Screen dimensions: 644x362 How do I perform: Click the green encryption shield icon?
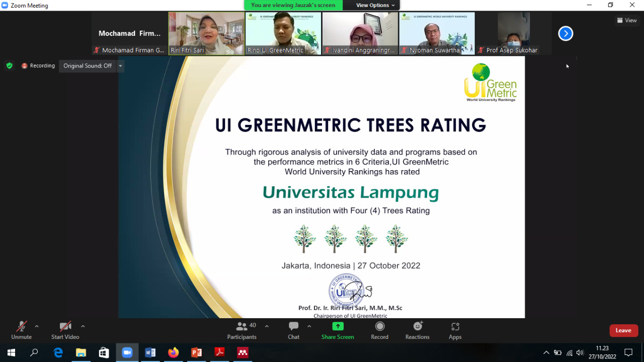(x=9, y=65)
